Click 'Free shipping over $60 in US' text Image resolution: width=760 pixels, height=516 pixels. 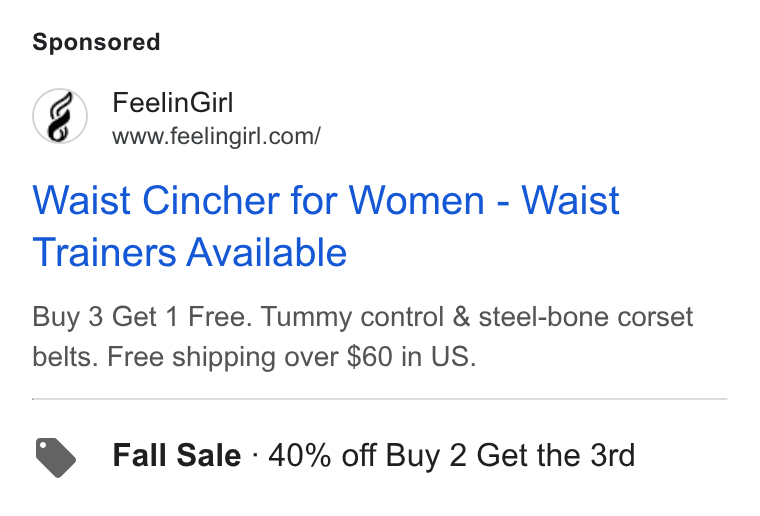coord(292,357)
